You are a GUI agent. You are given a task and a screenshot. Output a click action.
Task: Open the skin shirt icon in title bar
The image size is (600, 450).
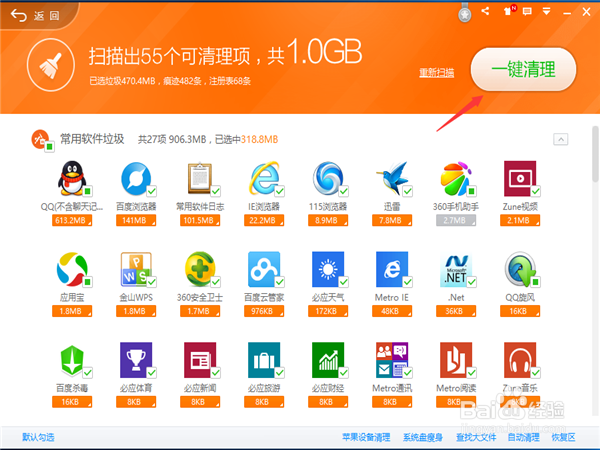[508, 11]
